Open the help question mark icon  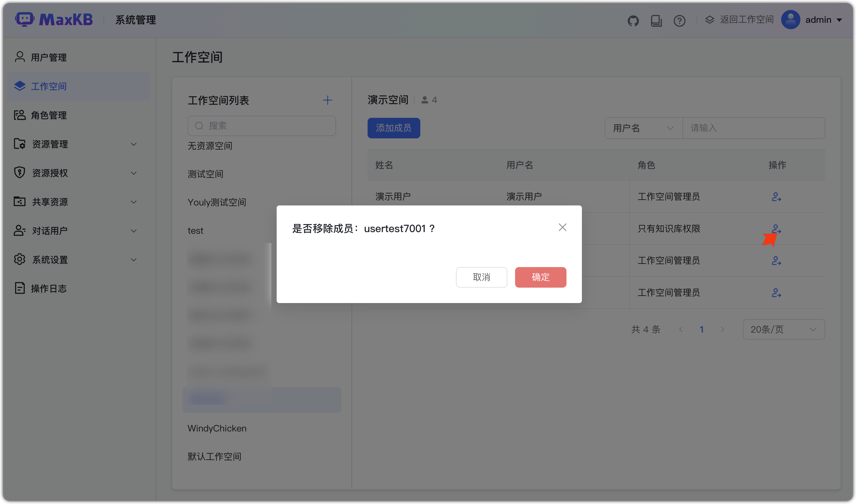click(679, 20)
